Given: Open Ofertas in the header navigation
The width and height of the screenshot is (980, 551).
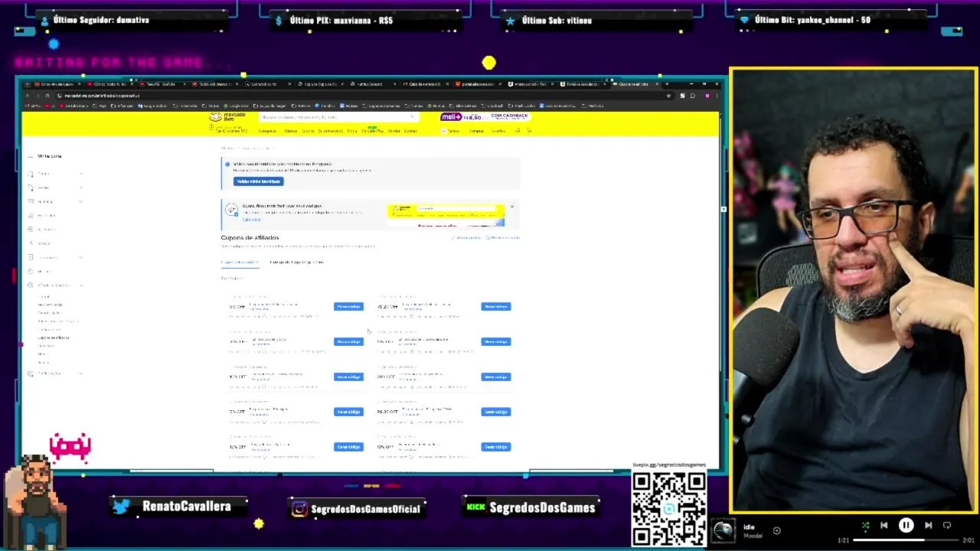Looking at the screenshot, I should pos(291,131).
